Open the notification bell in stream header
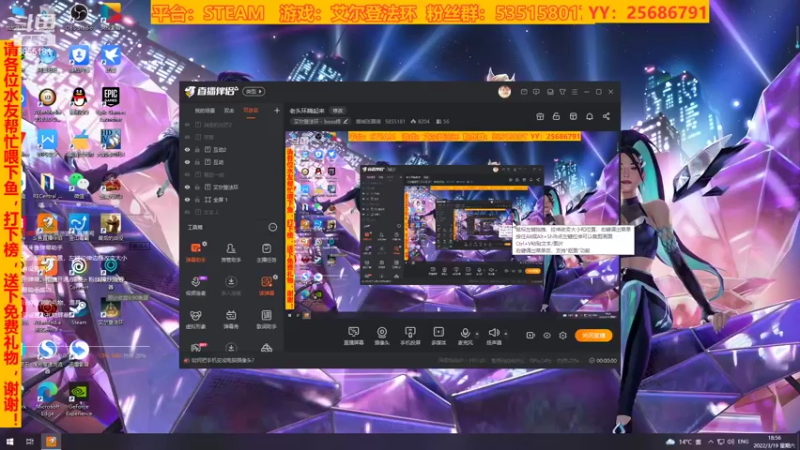The height and width of the screenshot is (450, 800). [589, 116]
